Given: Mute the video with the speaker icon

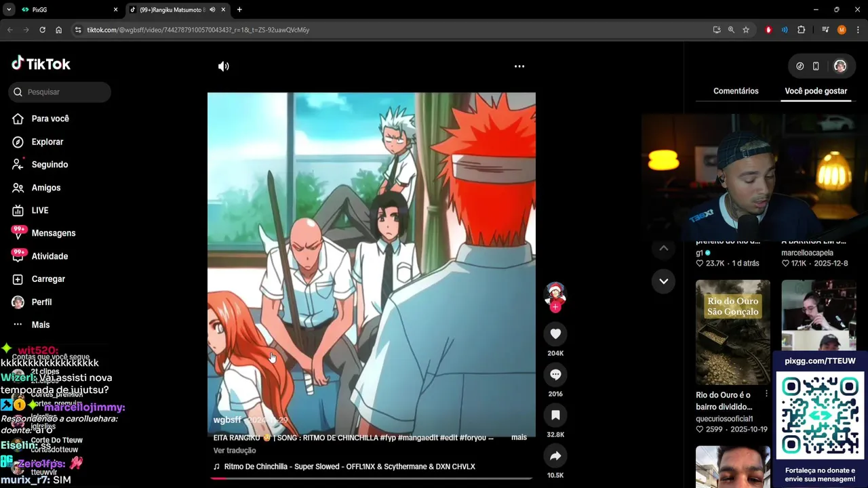Looking at the screenshot, I should (223, 66).
